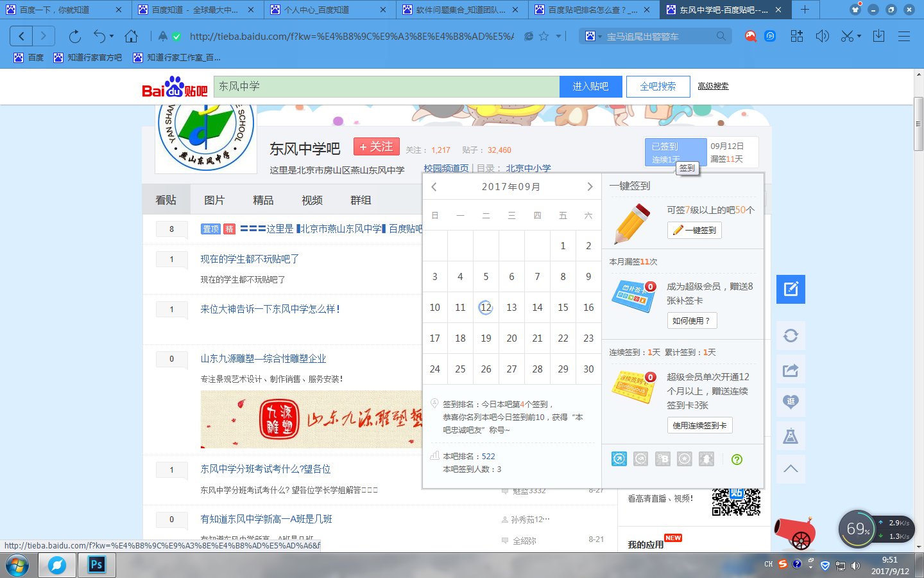The height and width of the screenshot is (578, 924).
Task: Click the 进入贴吧 button
Action: click(x=590, y=86)
